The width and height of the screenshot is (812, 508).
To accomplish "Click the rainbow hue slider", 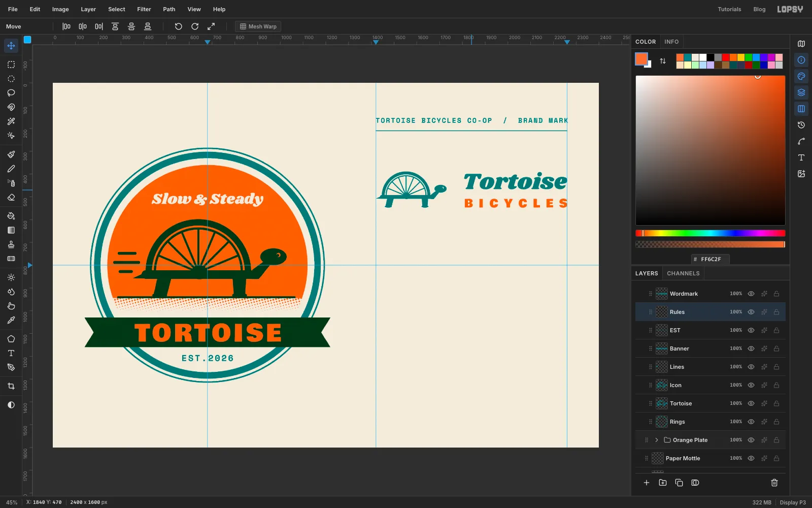I will [710, 233].
